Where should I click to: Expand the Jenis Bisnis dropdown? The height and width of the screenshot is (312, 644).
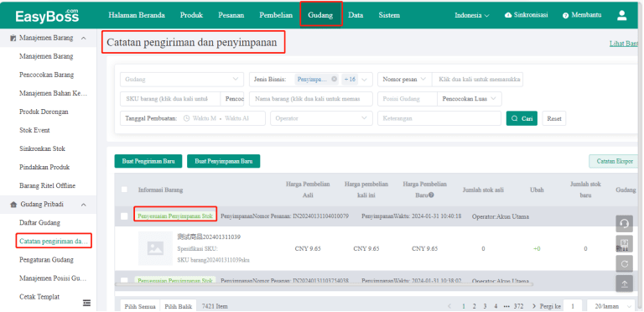click(364, 79)
